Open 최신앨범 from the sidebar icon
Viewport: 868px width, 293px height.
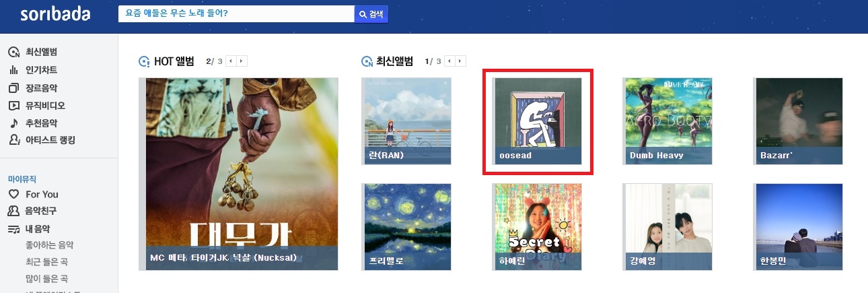tap(13, 53)
